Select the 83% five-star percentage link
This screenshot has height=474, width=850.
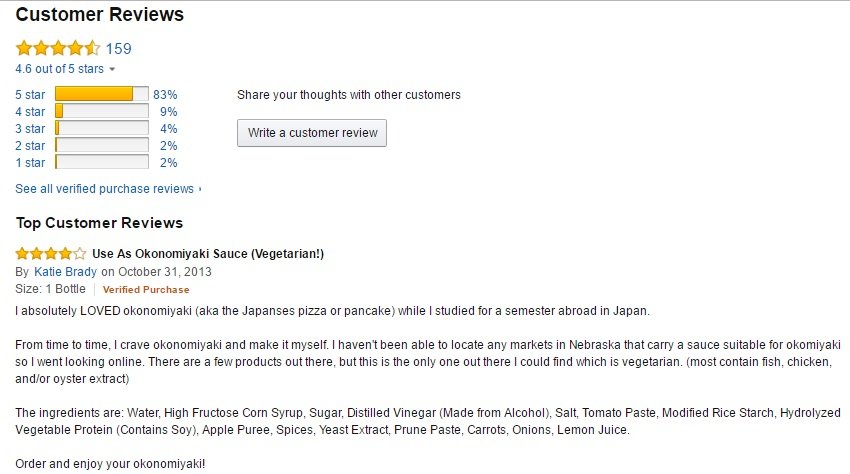pos(165,95)
